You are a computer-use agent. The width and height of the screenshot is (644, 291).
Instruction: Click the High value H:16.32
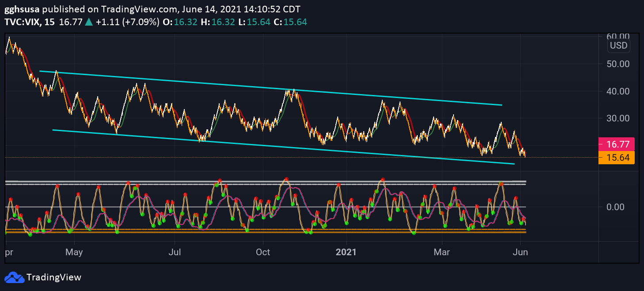(217, 22)
